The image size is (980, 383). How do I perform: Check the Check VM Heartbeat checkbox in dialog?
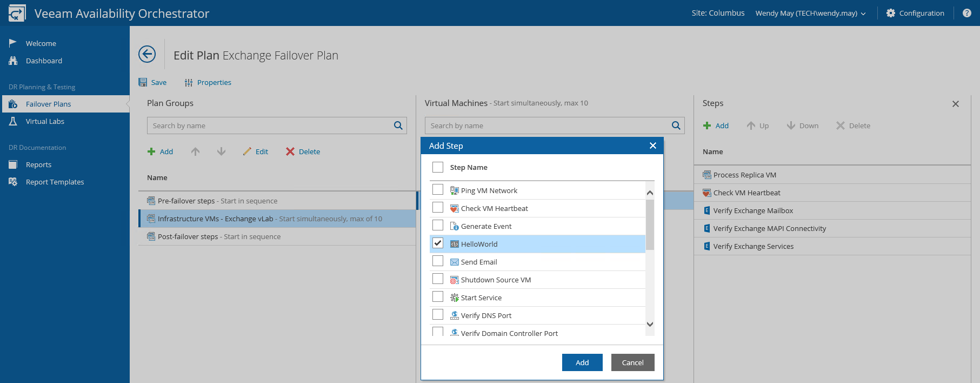click(x=438, y=207)
